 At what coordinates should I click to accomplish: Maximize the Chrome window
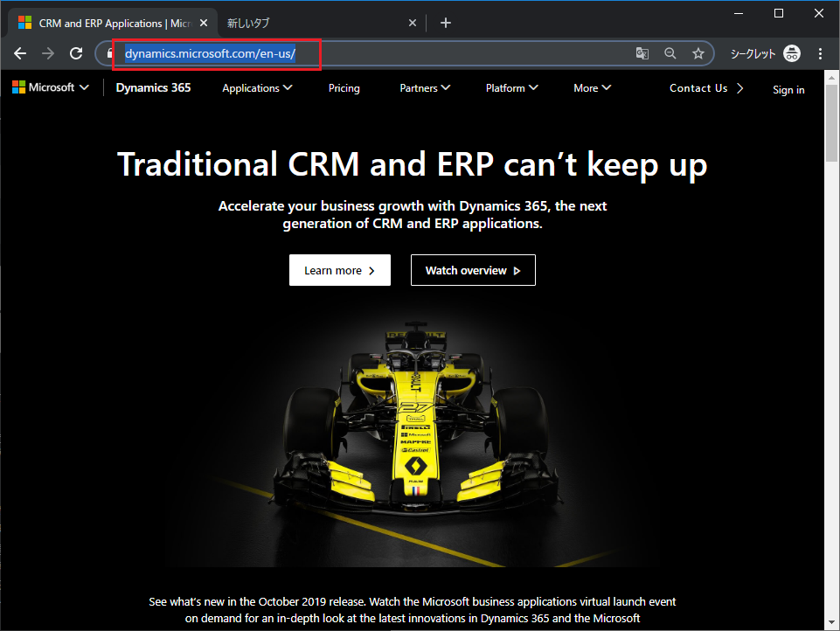(x=779, y=13)
